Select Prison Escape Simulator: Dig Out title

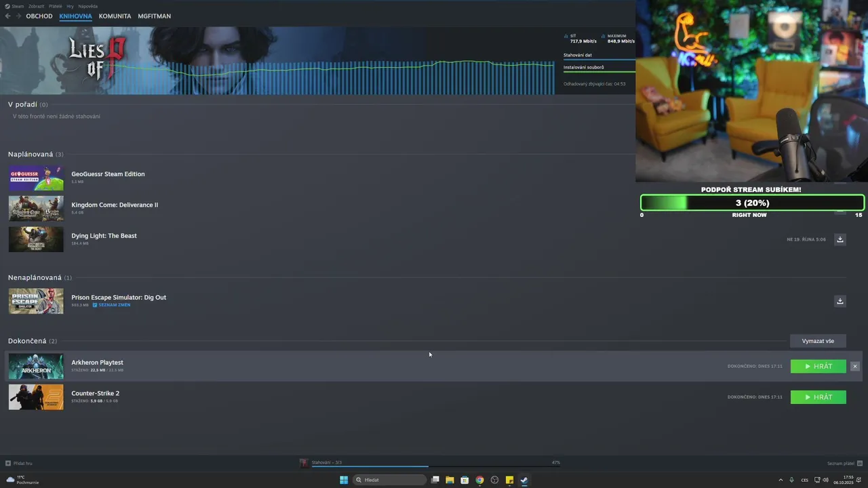pyautogui.click(x=119, y=298)
